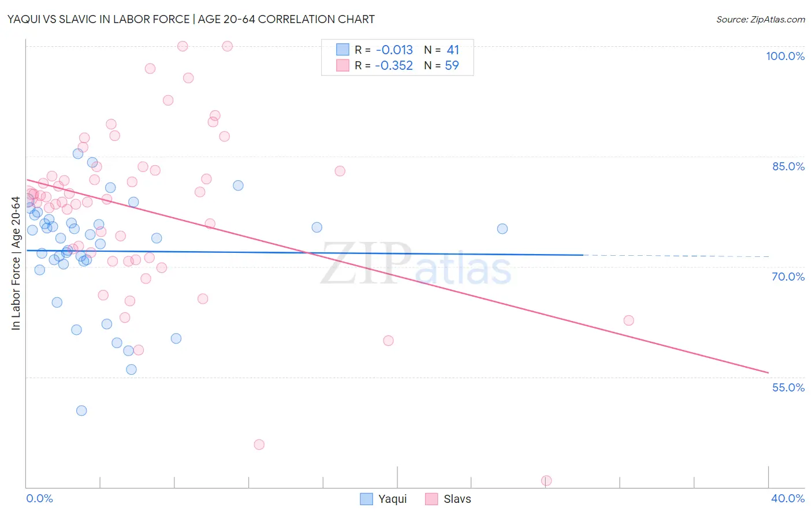Click the 0.0% x-axis label
Image resolution: width=812 pixels, height=515 pixels.
tap(39, 498)
